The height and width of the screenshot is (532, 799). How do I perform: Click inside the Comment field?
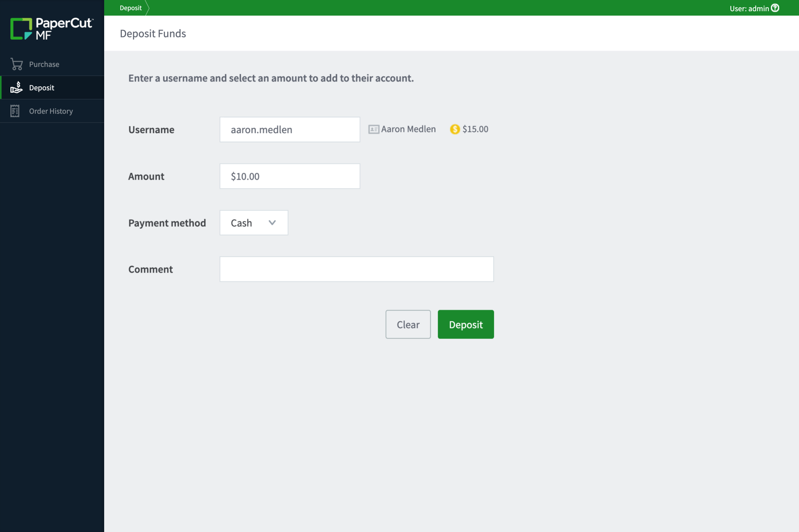click(356, 269)
